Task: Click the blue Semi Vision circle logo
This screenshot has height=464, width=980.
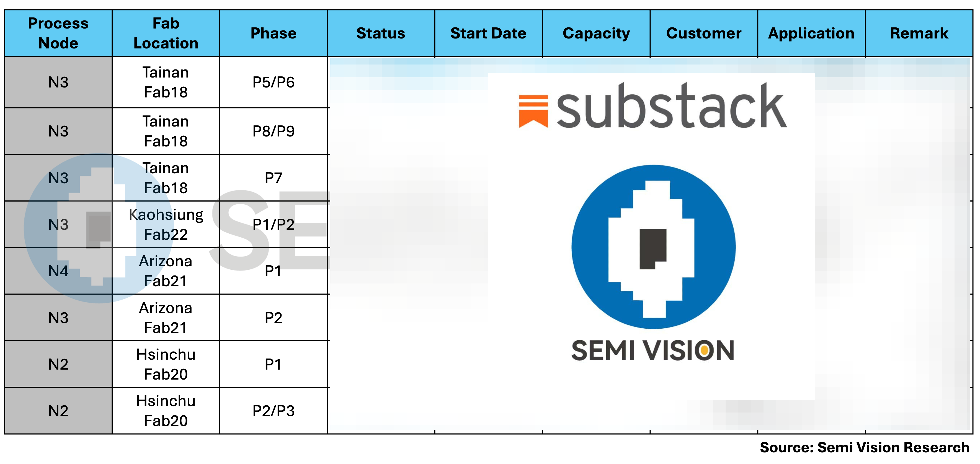Action: pyautogui.click(x=653, y=247)
